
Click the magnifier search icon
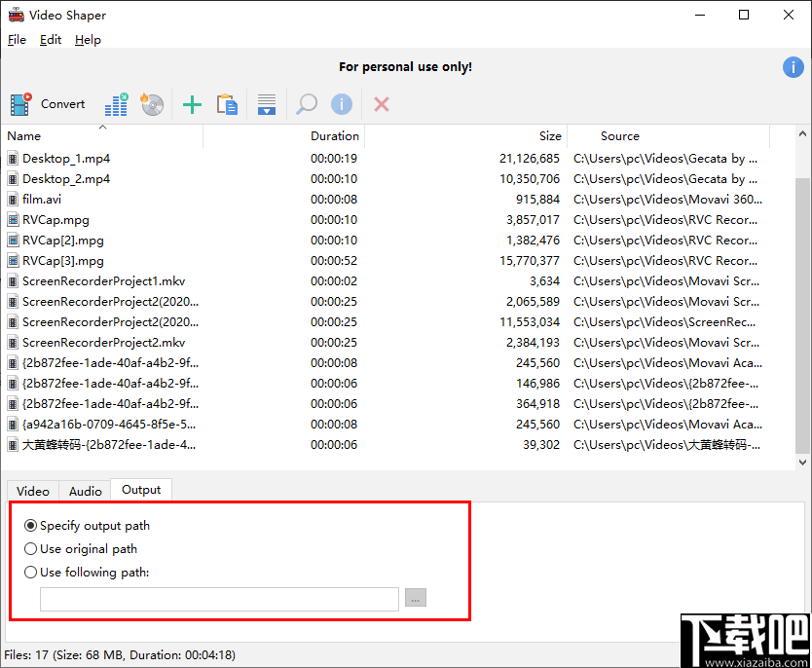click(307, 104)
